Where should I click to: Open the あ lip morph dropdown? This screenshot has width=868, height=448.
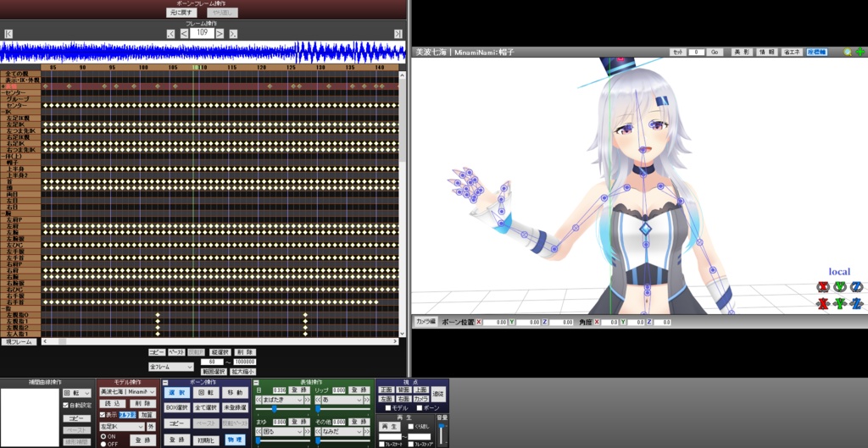(342, 400)
